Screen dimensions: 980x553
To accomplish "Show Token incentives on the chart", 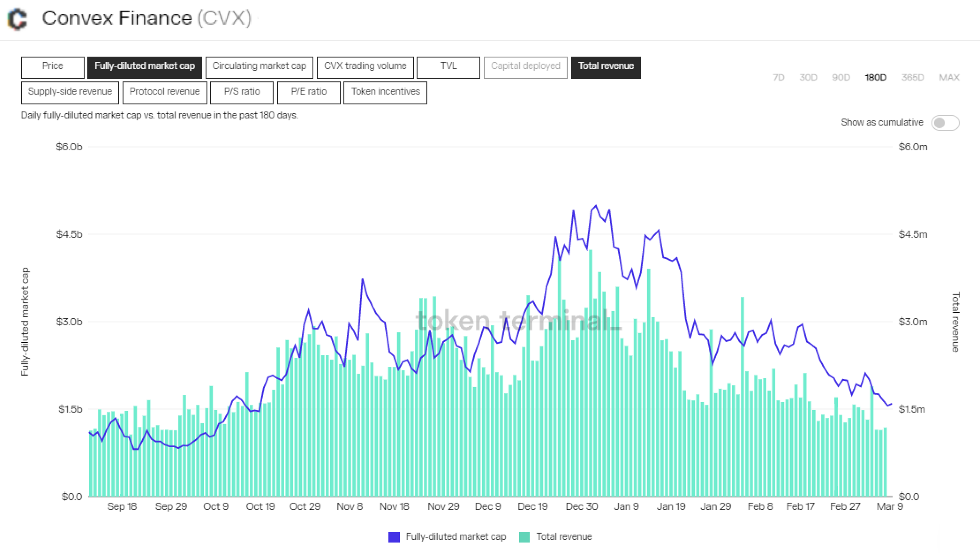I will (385, 92).
